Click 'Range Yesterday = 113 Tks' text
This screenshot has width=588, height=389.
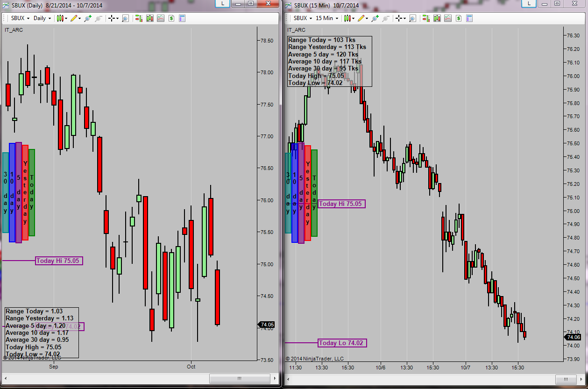pyautogui.click(x=327, y=47)
